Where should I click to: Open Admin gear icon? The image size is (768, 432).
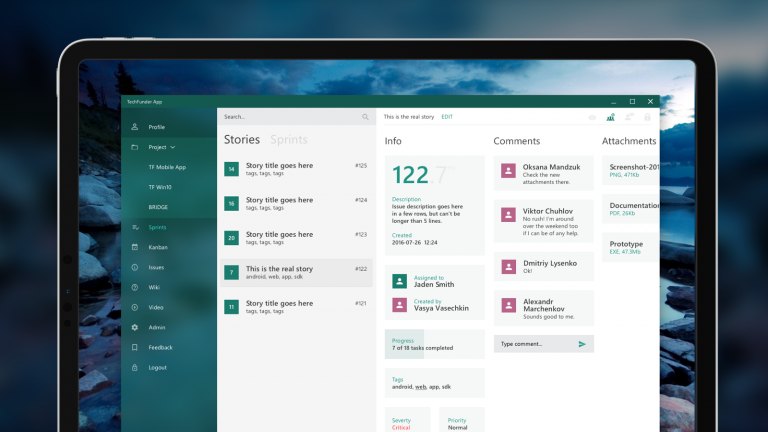pos(135,327)
